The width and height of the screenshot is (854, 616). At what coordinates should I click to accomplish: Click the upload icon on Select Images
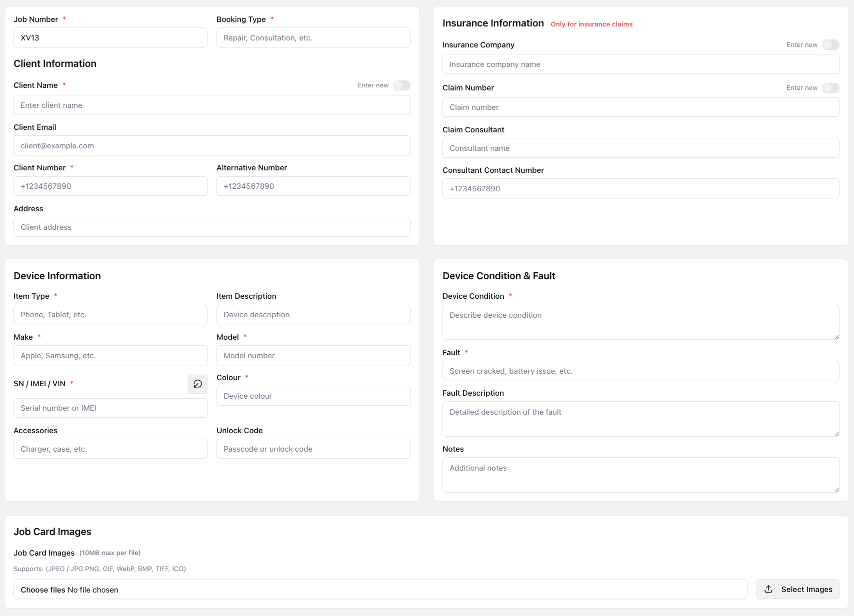pos(768,589)
